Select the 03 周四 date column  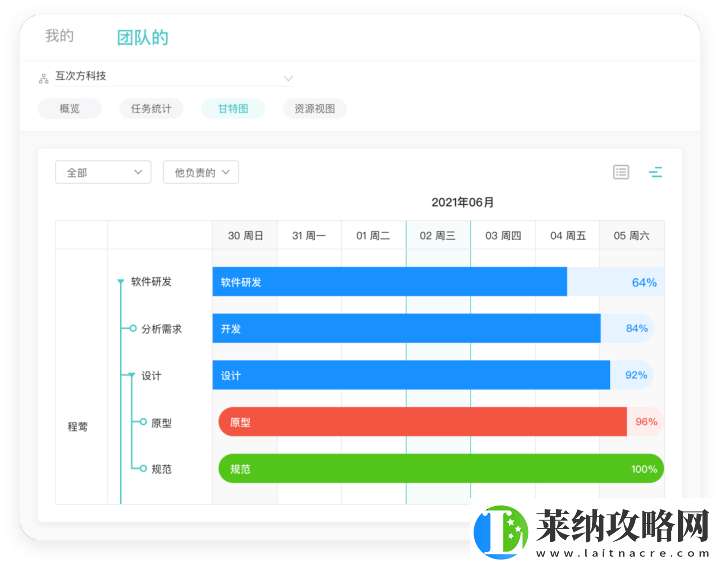pos(503,236)
